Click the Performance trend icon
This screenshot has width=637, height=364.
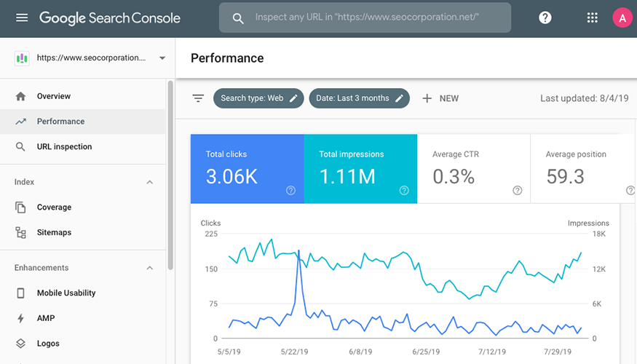20,122
